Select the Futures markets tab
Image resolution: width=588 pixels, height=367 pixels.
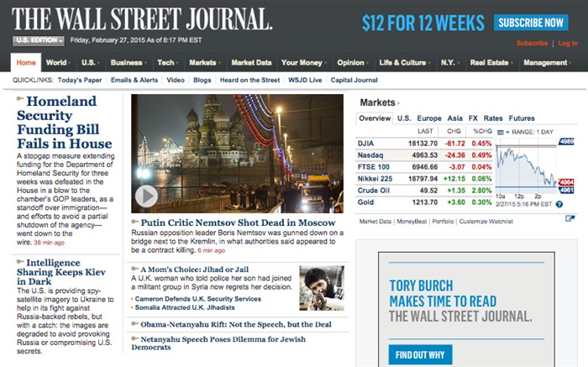click(521, 118)
